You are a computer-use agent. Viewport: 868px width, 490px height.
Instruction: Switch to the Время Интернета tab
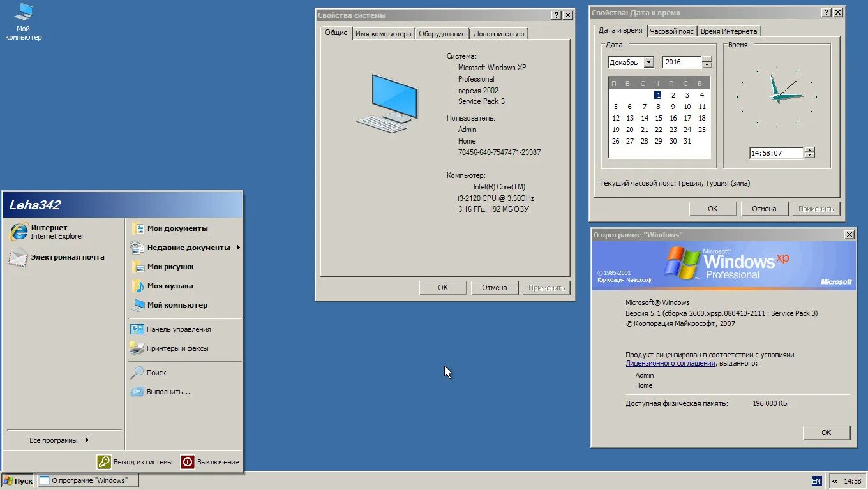coord(729,31)
